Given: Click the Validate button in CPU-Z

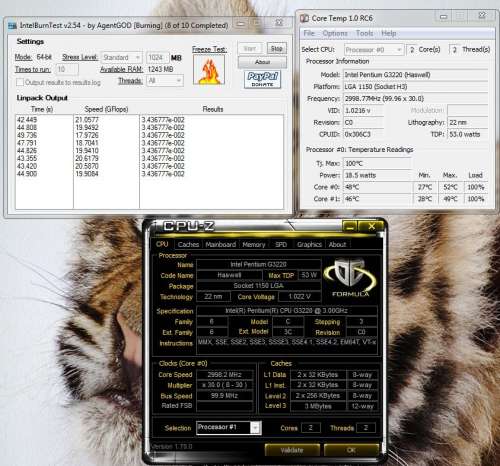Looking at the screenshot, I should point(292,450).
